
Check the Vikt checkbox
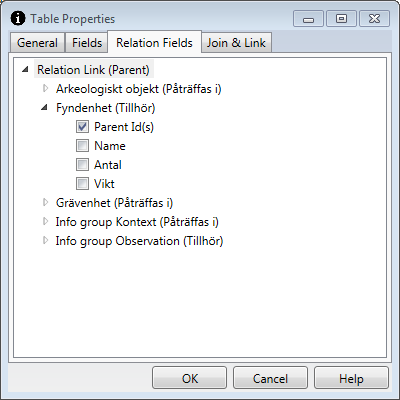click(x=82, y=184)
